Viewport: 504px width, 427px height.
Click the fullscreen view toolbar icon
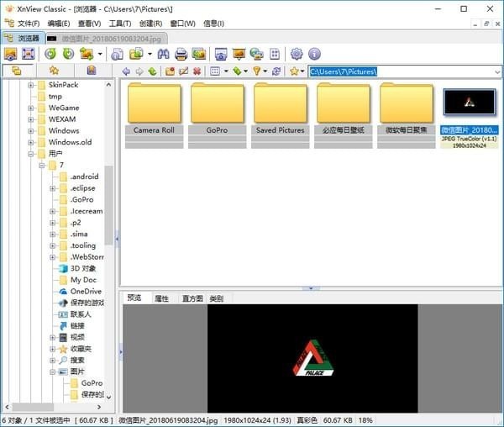coord(29,54)
